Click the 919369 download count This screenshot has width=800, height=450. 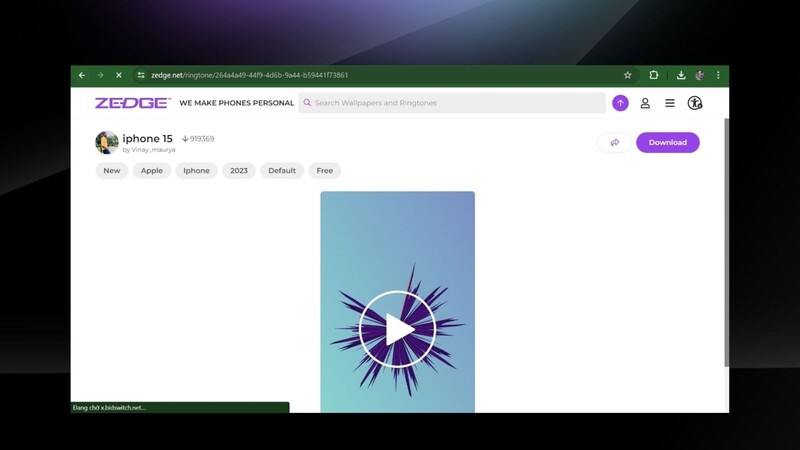198,139
